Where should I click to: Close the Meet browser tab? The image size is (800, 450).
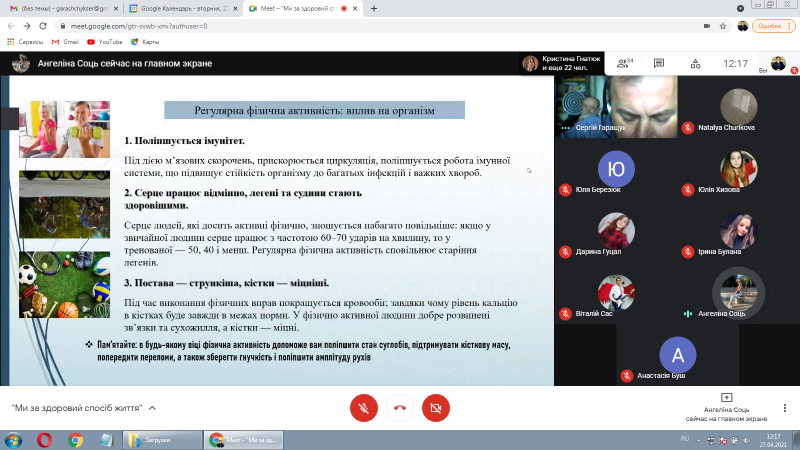355,9
